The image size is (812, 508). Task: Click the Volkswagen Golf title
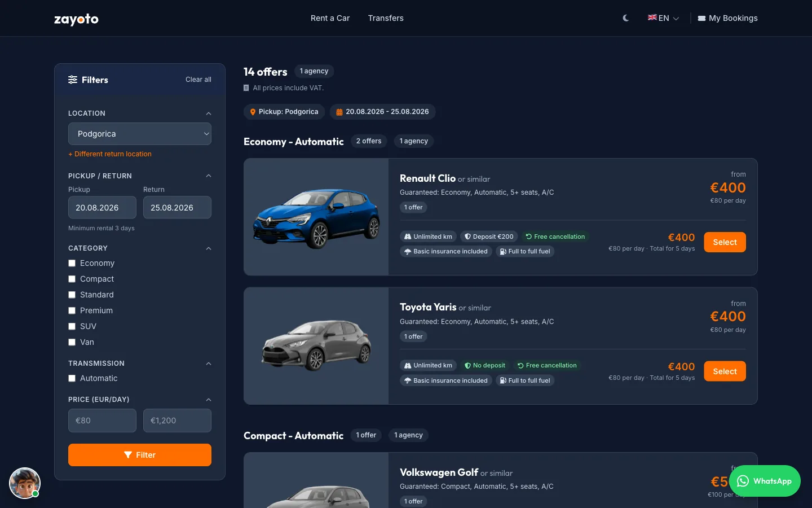coord(439,472)
